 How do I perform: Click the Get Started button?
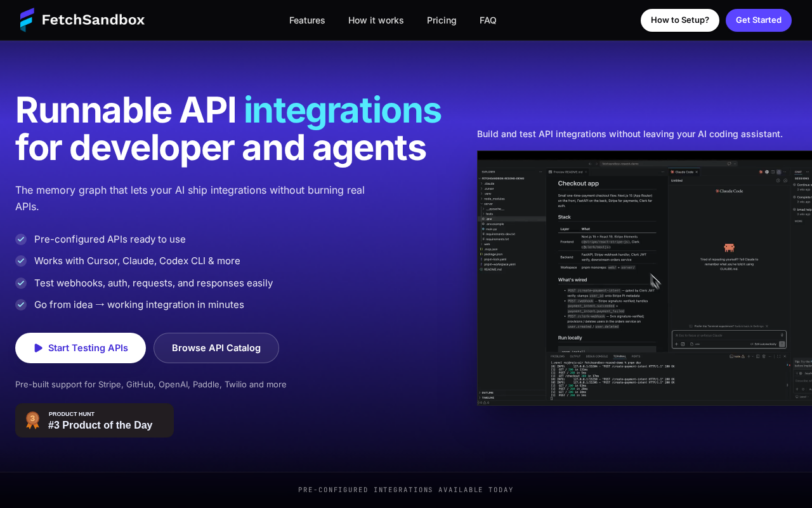759,20
